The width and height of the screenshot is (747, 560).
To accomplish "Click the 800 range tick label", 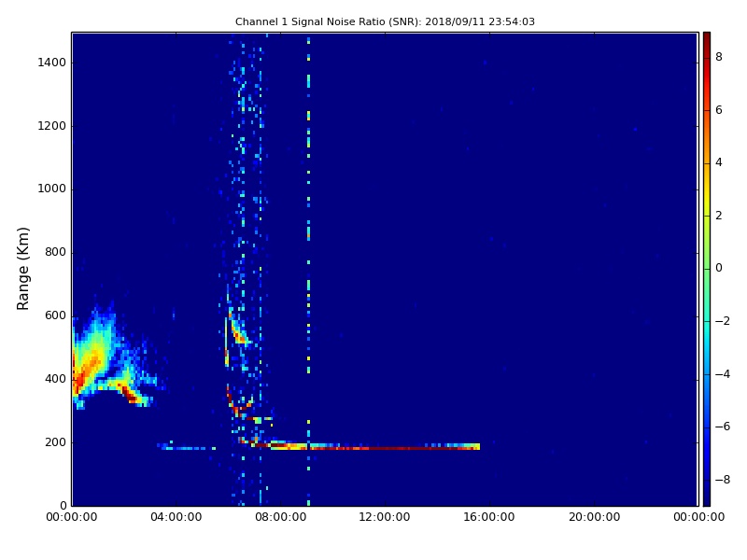I will point(55,252).
